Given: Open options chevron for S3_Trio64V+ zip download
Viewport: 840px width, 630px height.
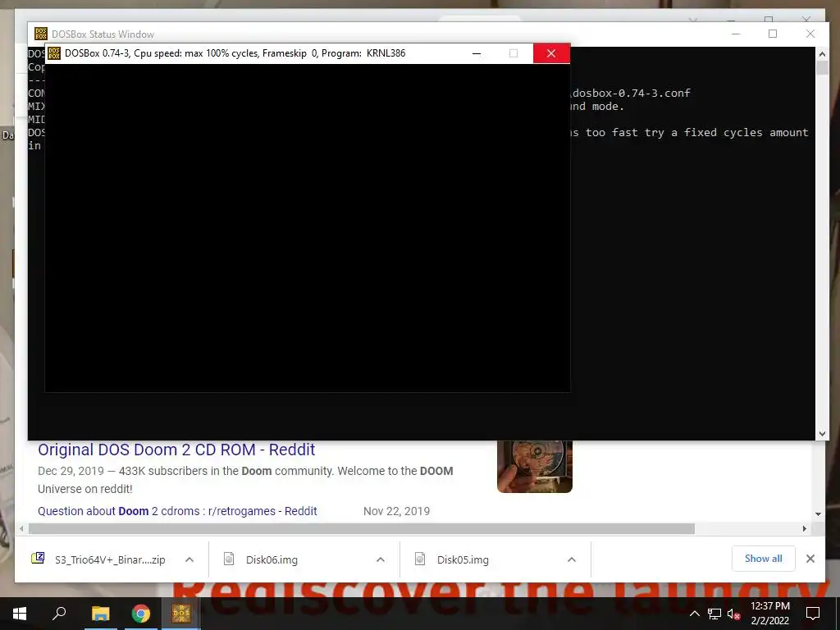Looking at the screenshot, I should coord(189,559).
